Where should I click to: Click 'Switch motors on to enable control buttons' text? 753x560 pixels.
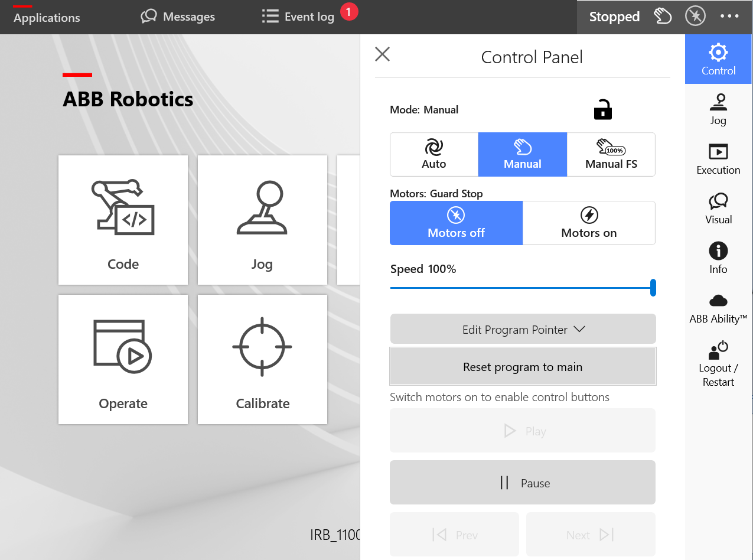500,397
